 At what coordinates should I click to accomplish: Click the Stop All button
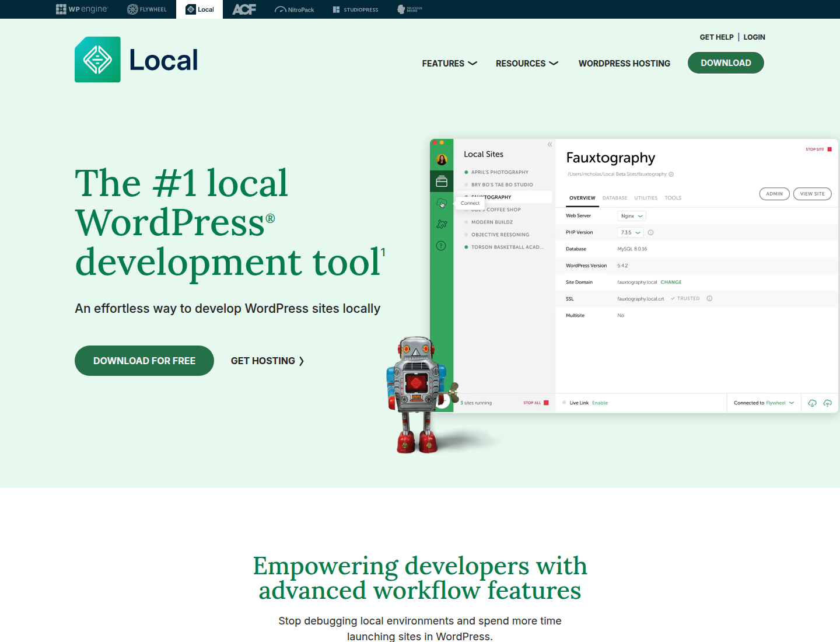pyautogui.click(x=536, y=403)
